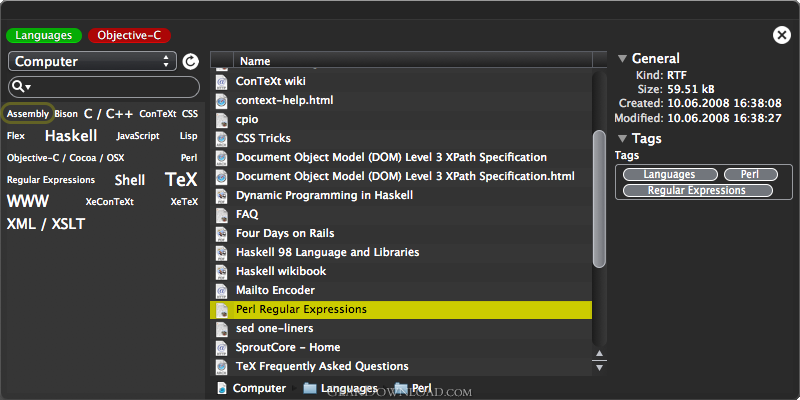Toggle the green Languages tag filter
The image size is (800, 400).
click(x=44, y=36)
